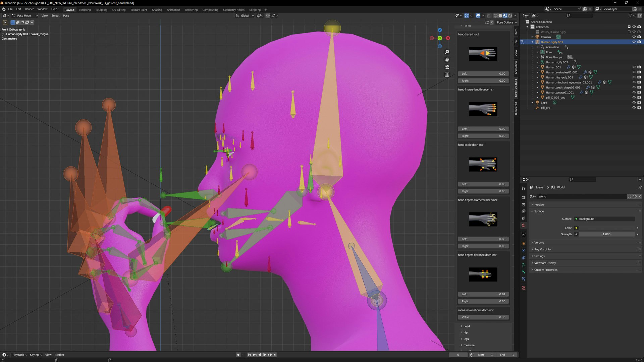644x362 pixels.
Task: Open the Pose header menu
Action: tap(66, 16)
